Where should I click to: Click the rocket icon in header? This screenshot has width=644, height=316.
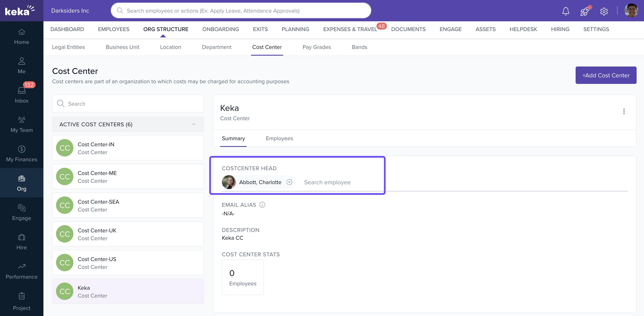[585, 11]
